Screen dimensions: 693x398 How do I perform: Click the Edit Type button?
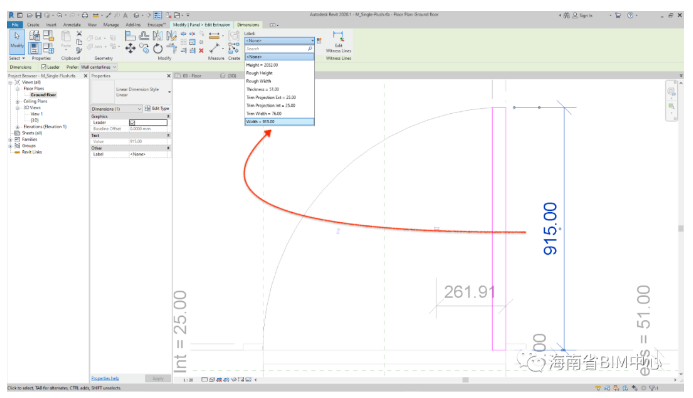(x=157, y=109)
